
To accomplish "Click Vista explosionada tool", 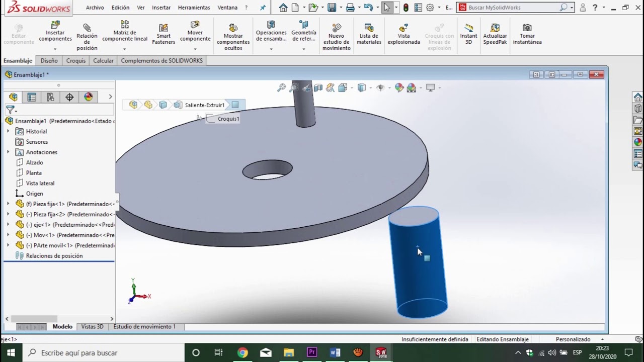I will [404, 34].
